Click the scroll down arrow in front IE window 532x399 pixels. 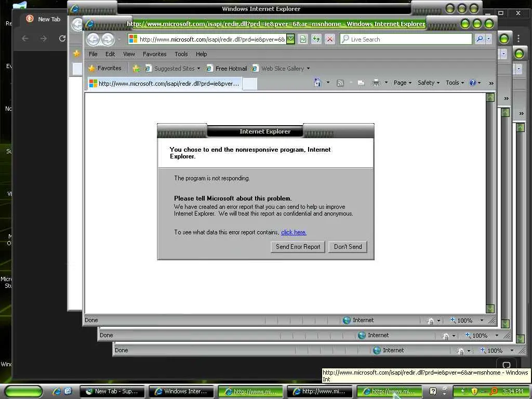[490, 309]
